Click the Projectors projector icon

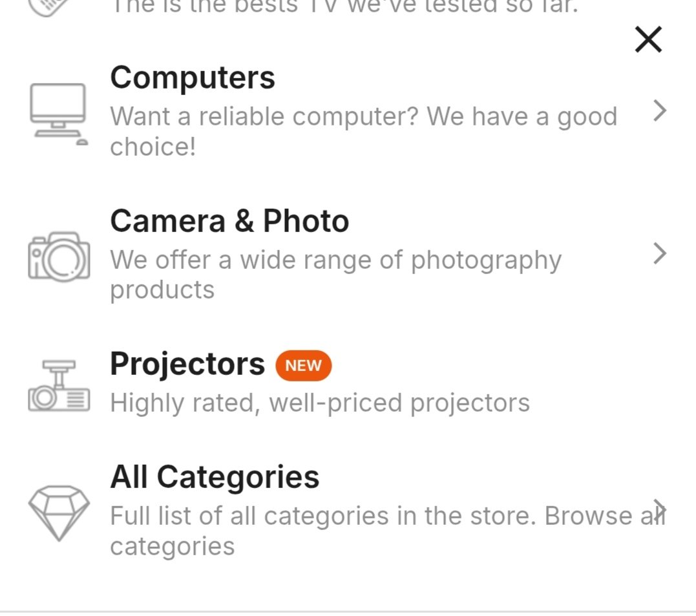tap(58, 386)
